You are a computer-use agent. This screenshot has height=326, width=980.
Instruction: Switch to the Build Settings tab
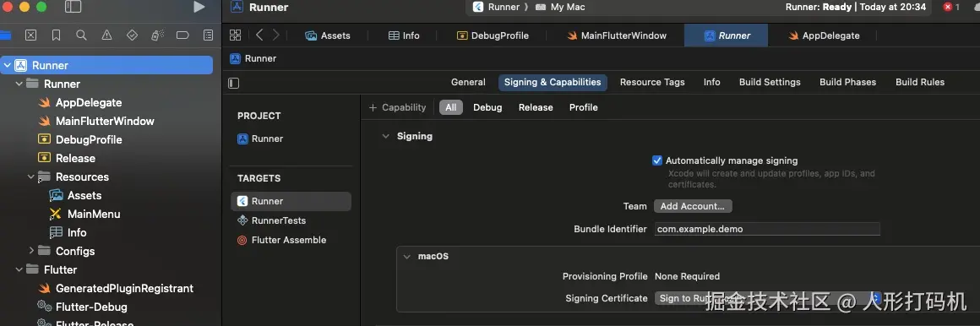pyautogui.click(x=770, y=82)
